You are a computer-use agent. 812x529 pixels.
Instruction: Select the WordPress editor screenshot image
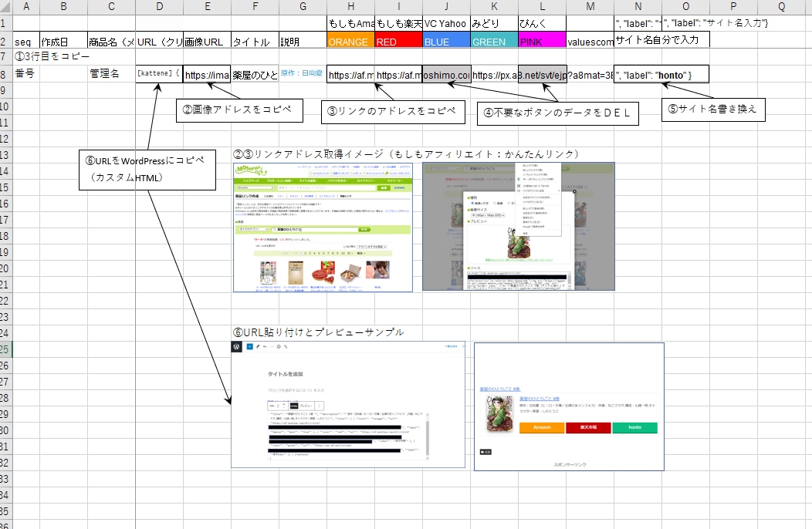[348, 404]
